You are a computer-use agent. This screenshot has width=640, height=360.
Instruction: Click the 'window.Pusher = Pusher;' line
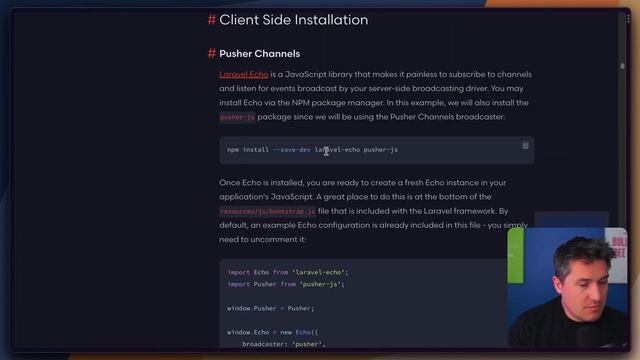pos(271,308)
